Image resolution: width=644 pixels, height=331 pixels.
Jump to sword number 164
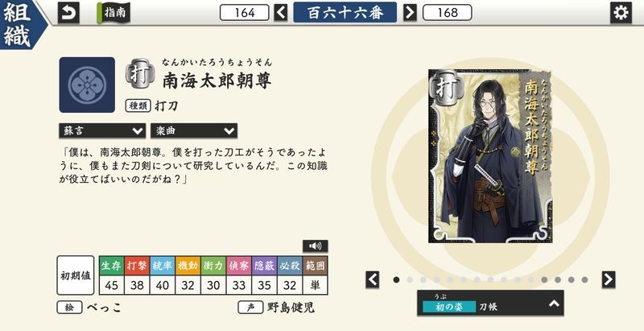245,13
